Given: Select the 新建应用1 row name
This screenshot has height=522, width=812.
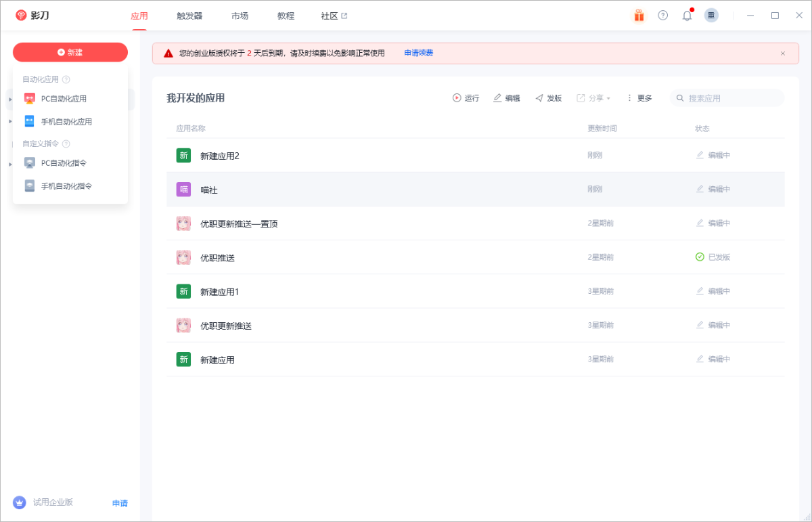Looking at the screenshot, I should click(x=220, y=292).
